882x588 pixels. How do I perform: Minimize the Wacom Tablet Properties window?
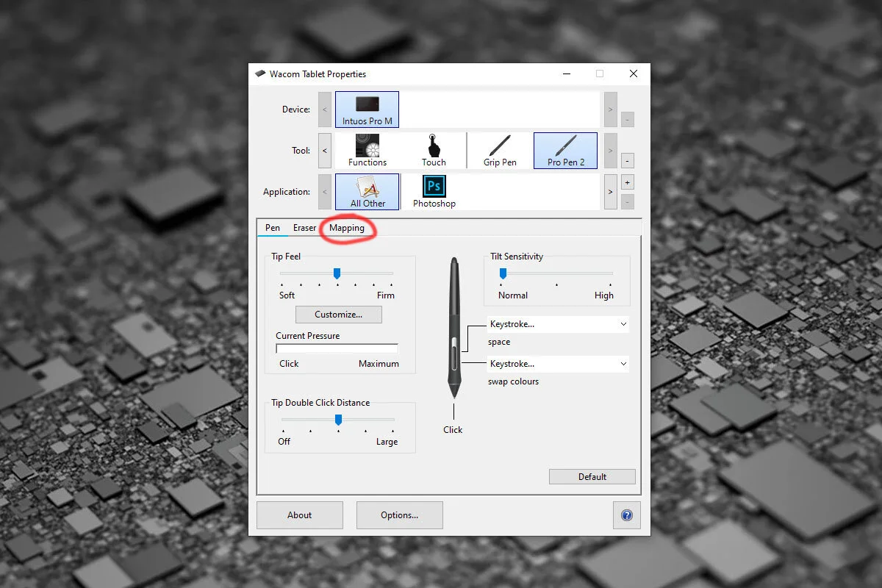(x=567, y=74)
